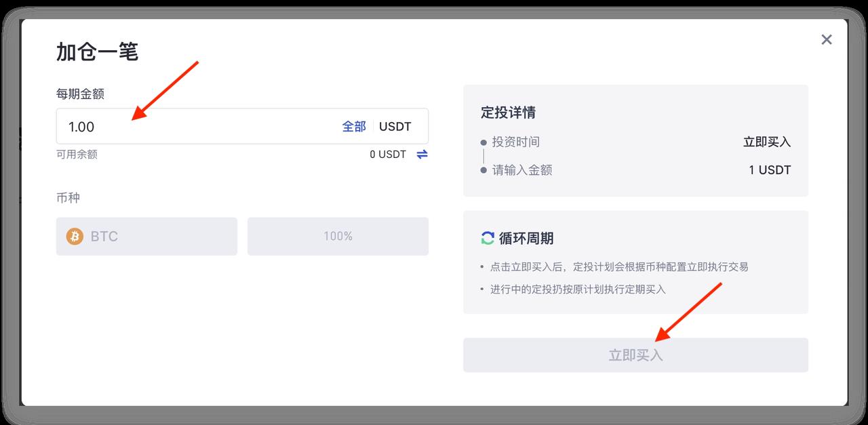Click the 可用余额 label

coord(77,155)
